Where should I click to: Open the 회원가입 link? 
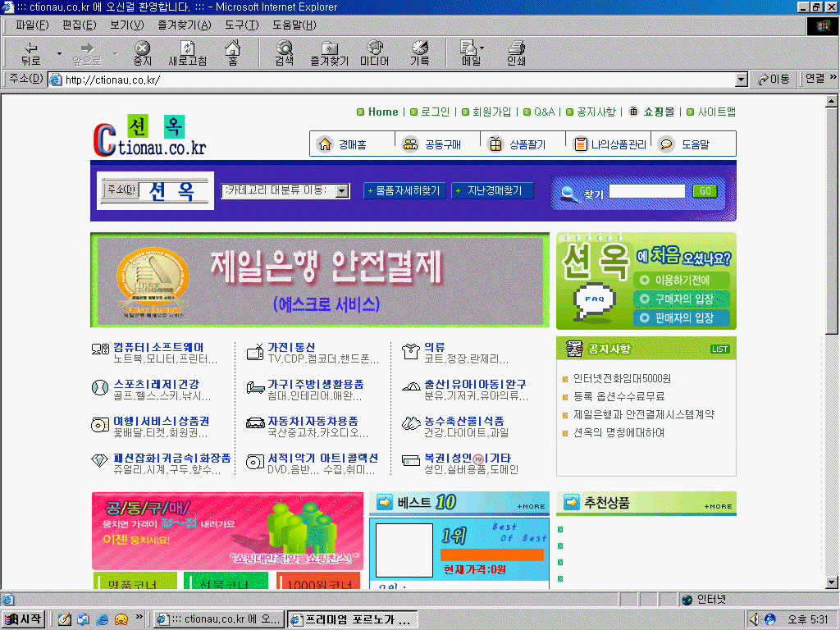[x=491, y=112]
